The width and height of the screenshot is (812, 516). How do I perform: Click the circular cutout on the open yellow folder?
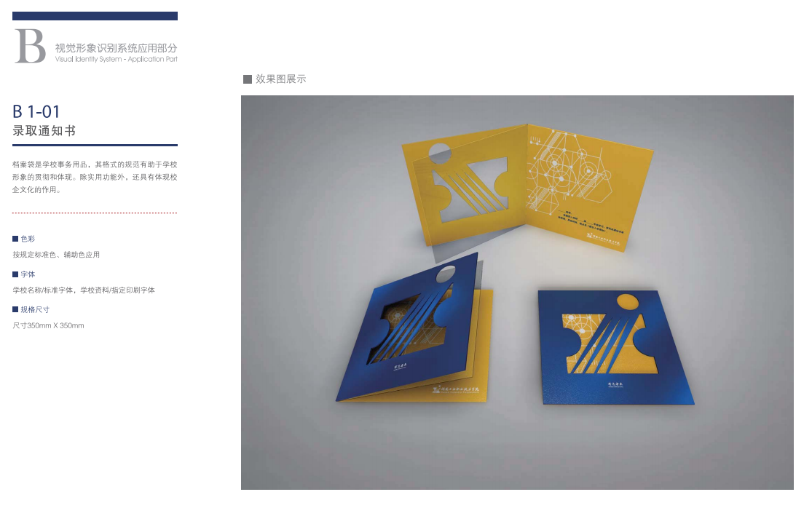440,153
